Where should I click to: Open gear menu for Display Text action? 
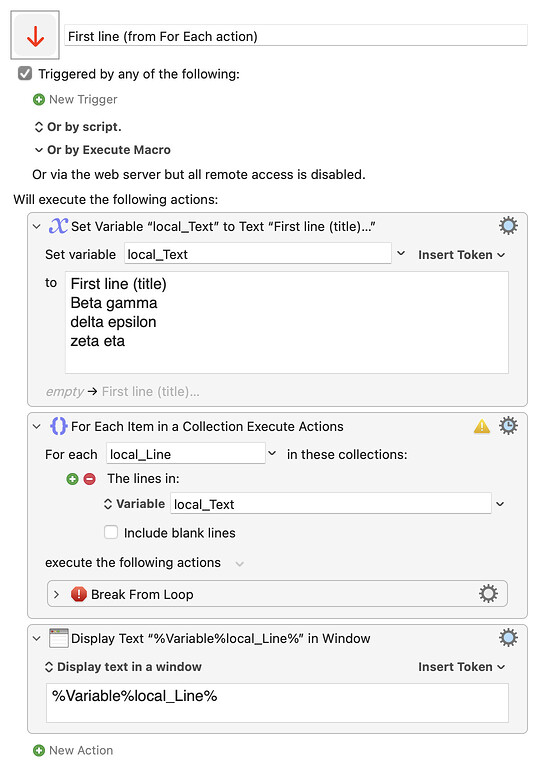click(x=508, y=638)
